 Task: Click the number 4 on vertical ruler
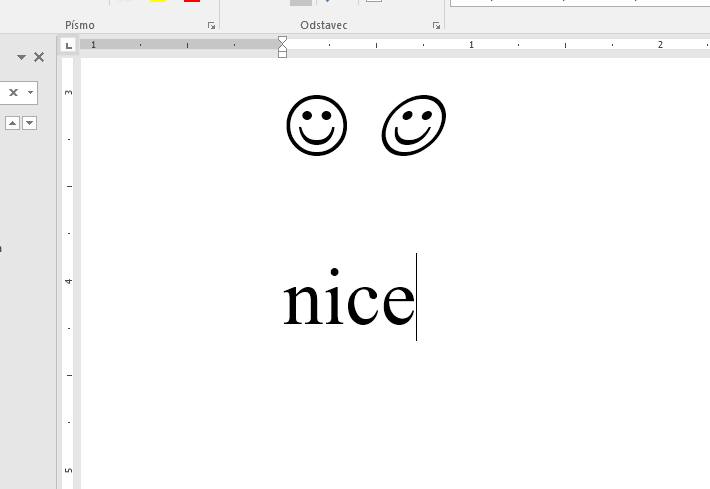click(x=68, y=281)
